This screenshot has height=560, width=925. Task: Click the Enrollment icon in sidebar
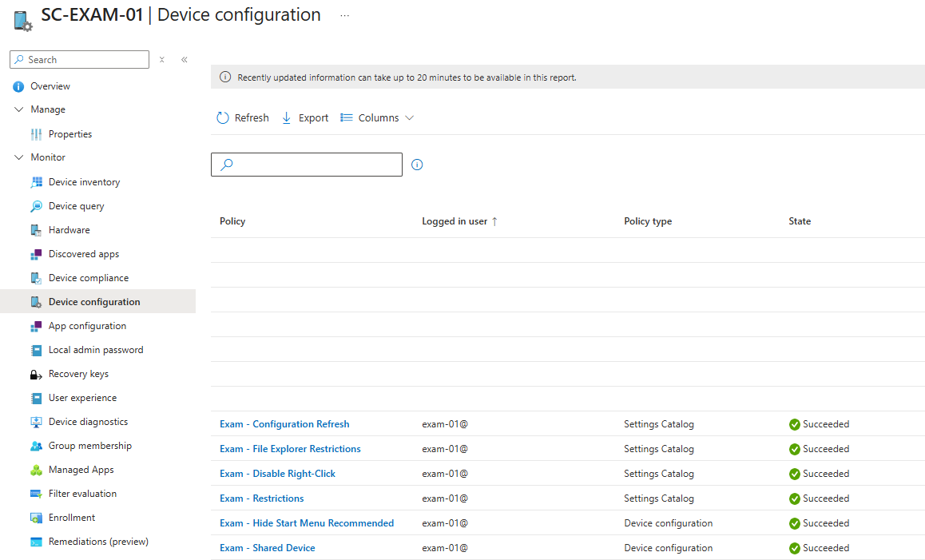[36, 518]
